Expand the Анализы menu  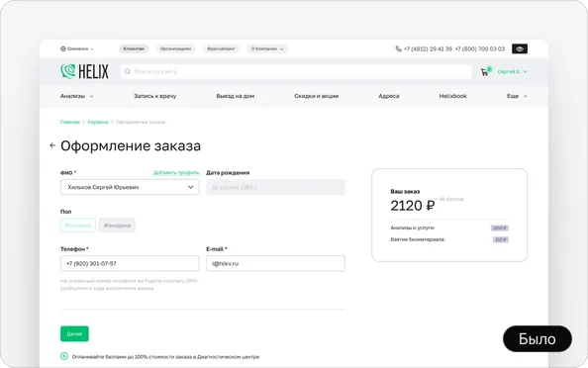click(x=77, y=96)
